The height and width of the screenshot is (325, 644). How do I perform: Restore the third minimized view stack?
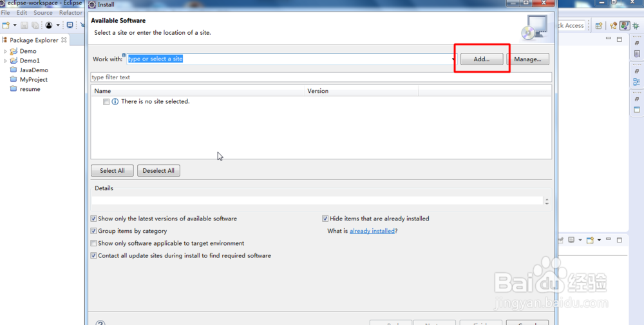click(x=637, y=99)
